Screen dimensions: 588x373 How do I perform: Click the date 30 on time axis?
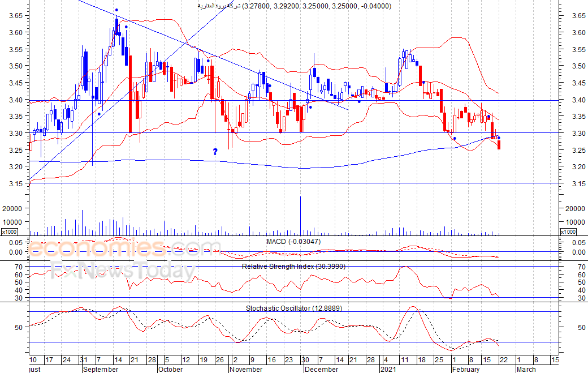tap(305, 360)
